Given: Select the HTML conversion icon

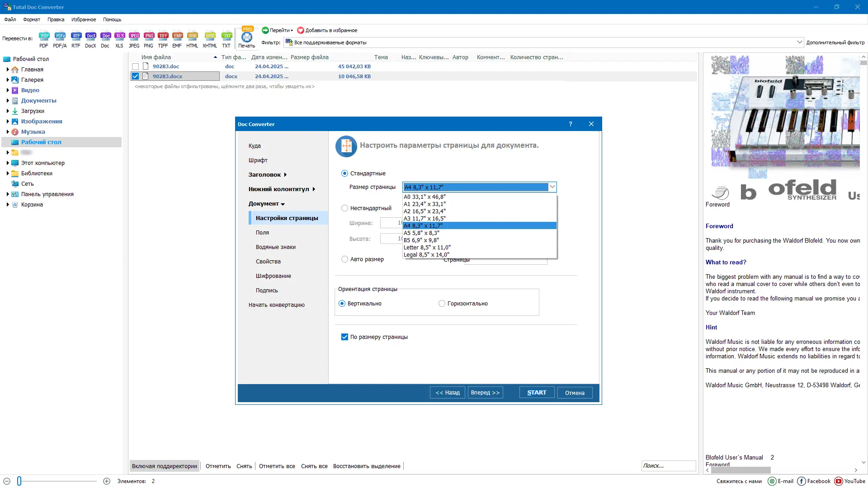Looking at the screenshot, I should 192,36.
